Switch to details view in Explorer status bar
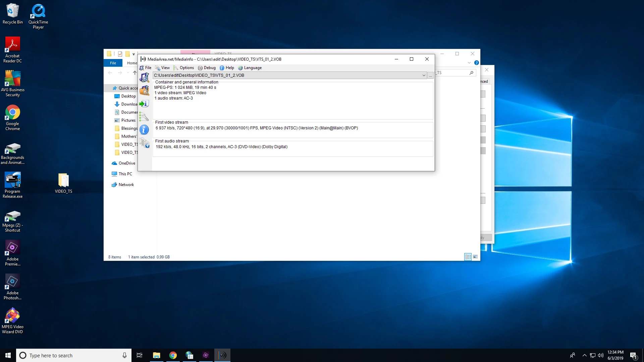The image size is (644, 362). pos(468,257)
